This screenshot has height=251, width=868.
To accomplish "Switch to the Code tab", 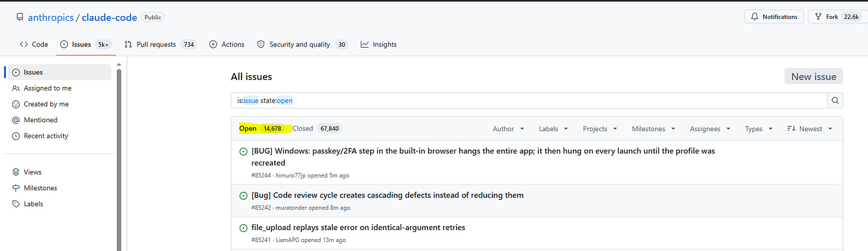I will [34, 45].
